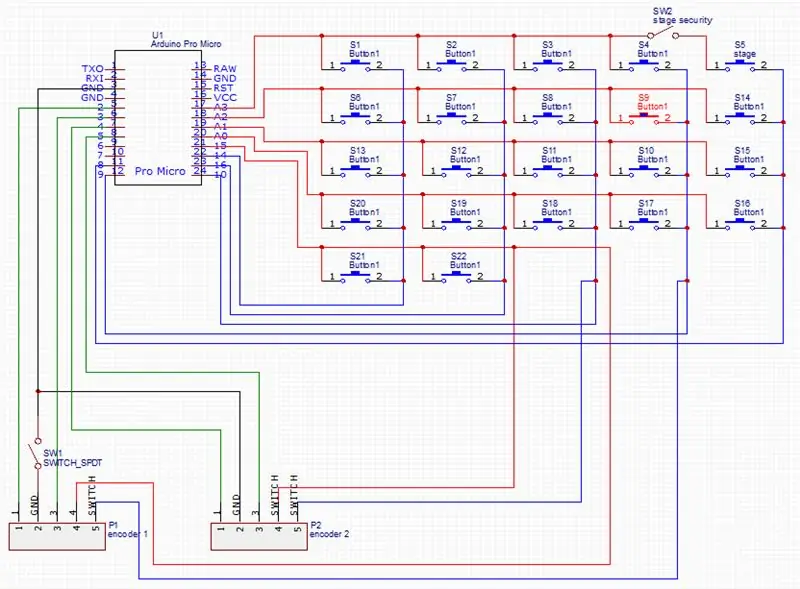The width and height of the screenshot is (800, 589).
Task: Click the S7 Button1 switch symbol
Action: [452, 118]
